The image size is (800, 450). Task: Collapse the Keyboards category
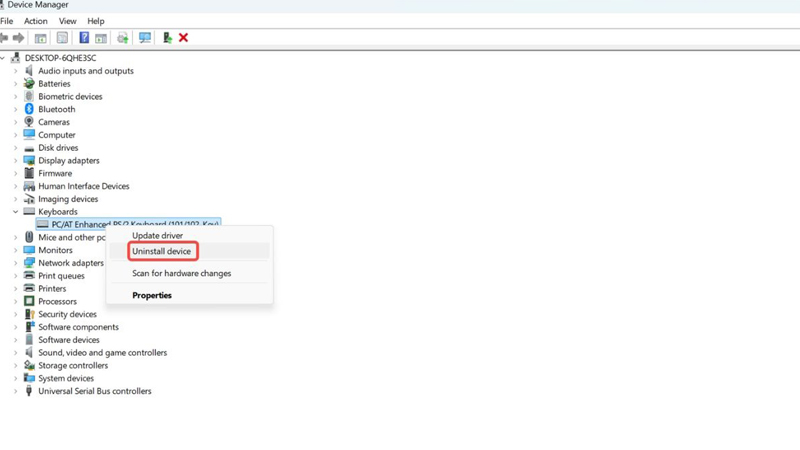click(x=16, y=212)
